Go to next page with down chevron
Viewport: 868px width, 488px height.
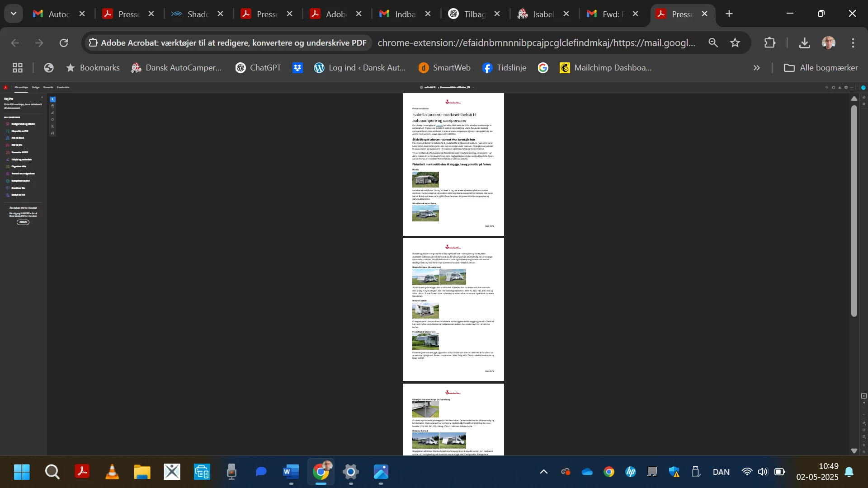tap(864, 415)
